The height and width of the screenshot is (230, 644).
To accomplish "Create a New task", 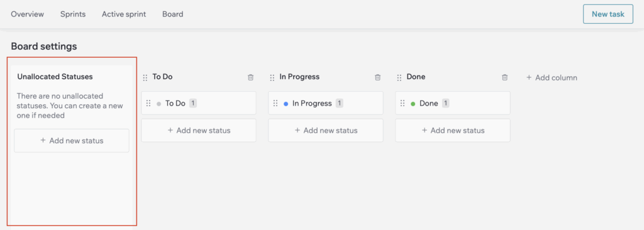I will point(608,14).
